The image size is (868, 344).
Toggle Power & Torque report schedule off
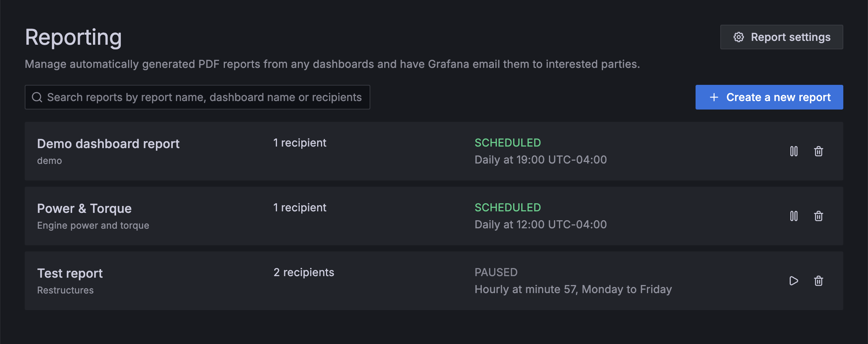pos(794,216)
